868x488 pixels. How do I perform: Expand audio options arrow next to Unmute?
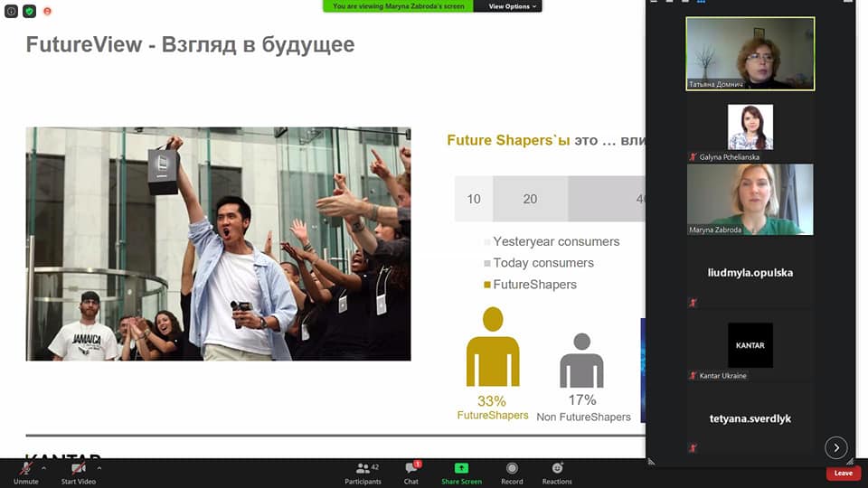[44, 468]
